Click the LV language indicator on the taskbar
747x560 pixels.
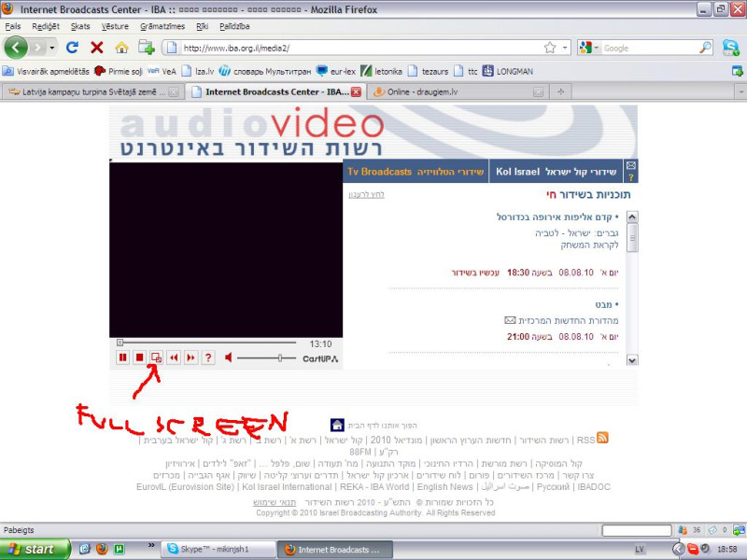640,550
